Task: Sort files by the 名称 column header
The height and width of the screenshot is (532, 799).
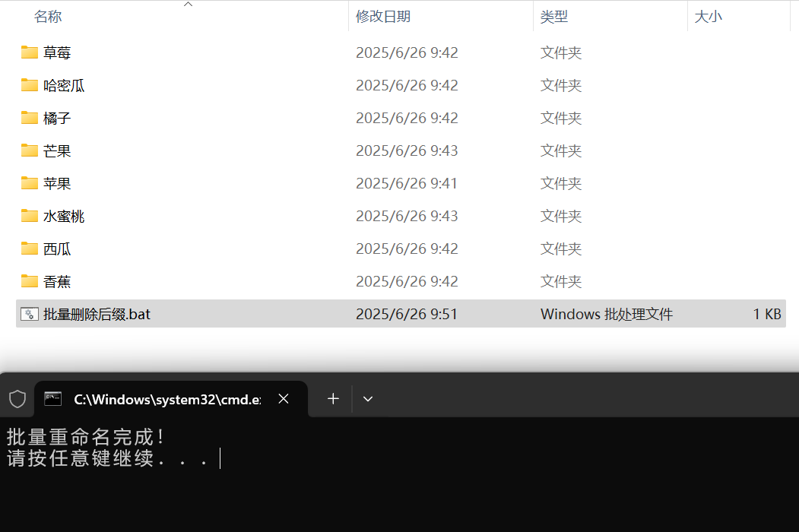Action: pos(48,17)
